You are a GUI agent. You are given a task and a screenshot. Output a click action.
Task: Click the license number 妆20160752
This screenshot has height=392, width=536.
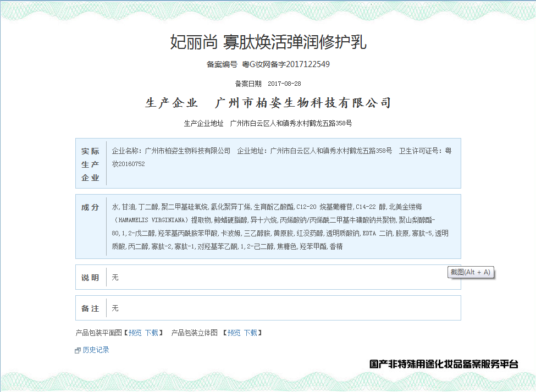click(x=129, y=164)
